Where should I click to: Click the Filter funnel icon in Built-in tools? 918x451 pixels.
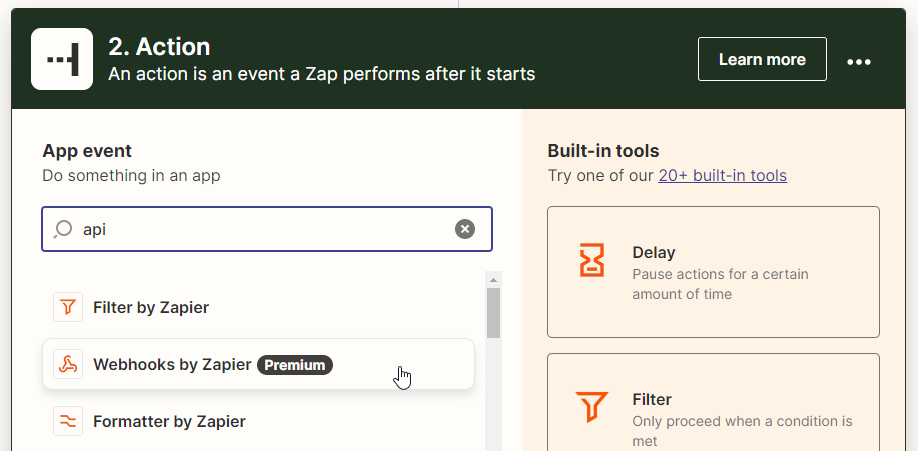tap(592, 407)
